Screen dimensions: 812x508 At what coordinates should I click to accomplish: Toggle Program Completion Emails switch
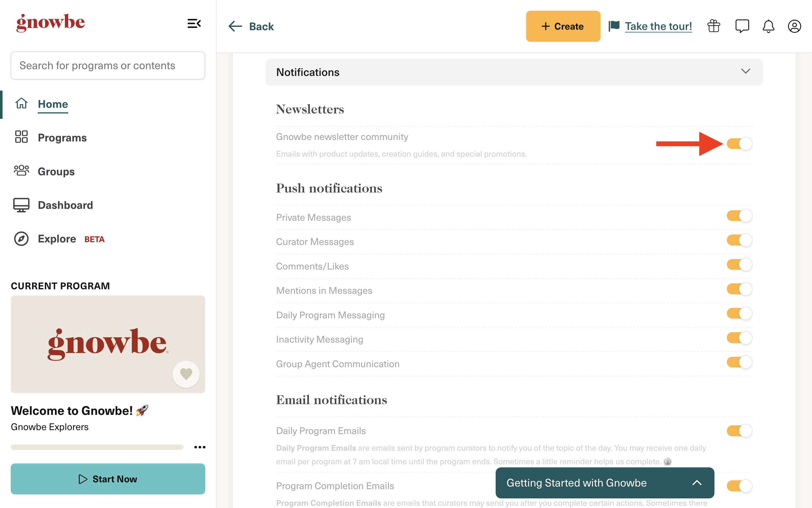[x=739, y=486]
